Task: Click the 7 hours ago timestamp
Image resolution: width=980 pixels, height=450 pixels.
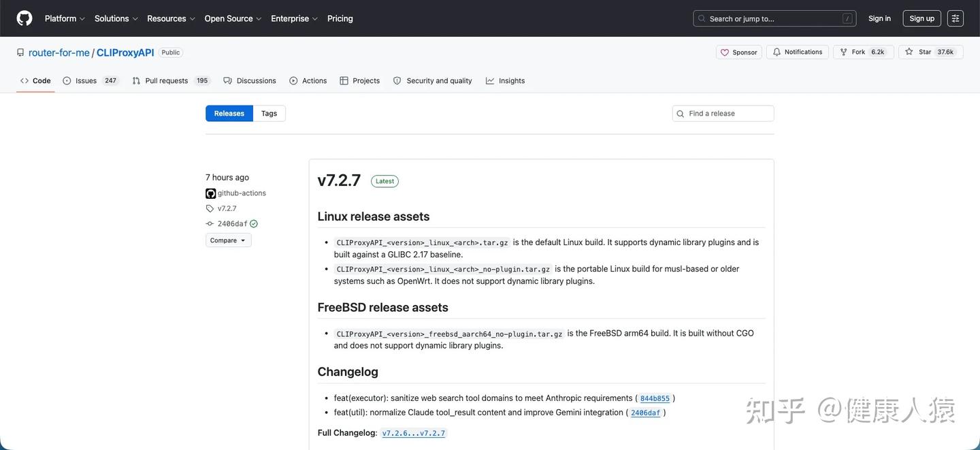Action: coord(227,178)
